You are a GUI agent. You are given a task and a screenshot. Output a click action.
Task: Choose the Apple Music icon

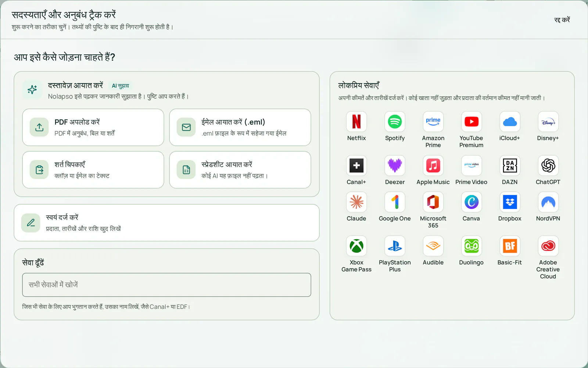click(x=433, y=165)
